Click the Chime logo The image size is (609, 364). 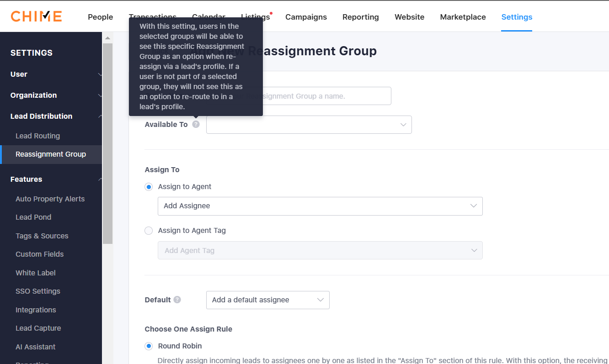(x=37, y=16)
